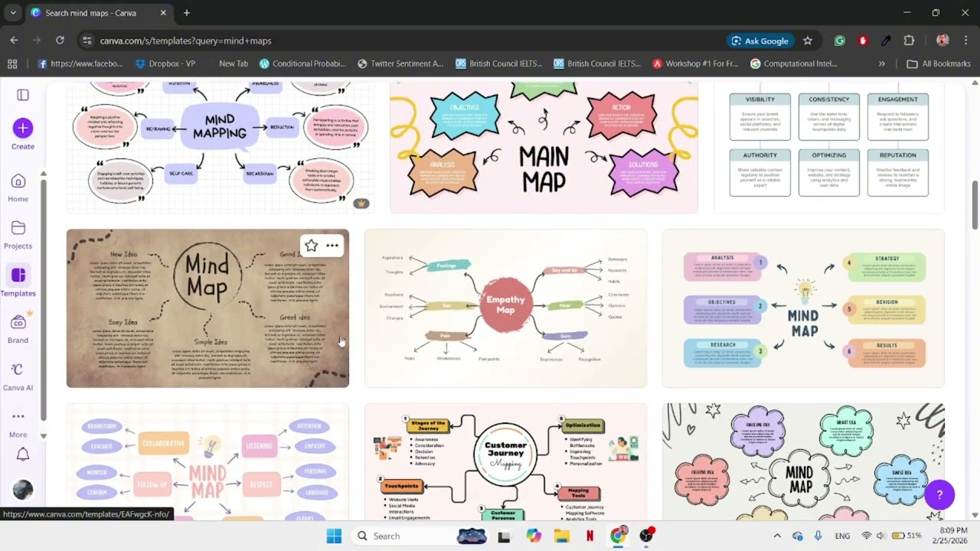Screen dimensions: 980x551
Task: Star the brown Mind Map template
Action: pos(311,246)
